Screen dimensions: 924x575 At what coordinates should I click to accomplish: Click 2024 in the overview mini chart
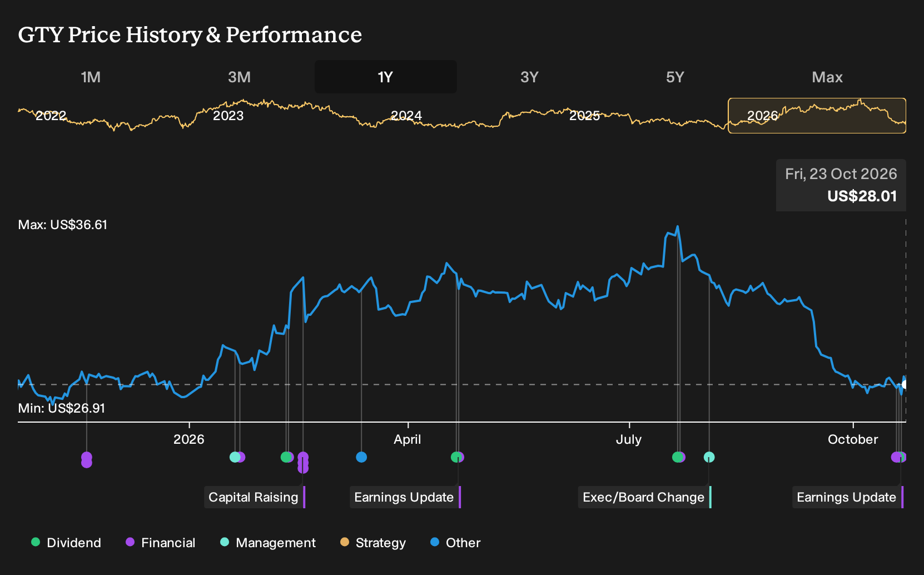tap(406, 116)
